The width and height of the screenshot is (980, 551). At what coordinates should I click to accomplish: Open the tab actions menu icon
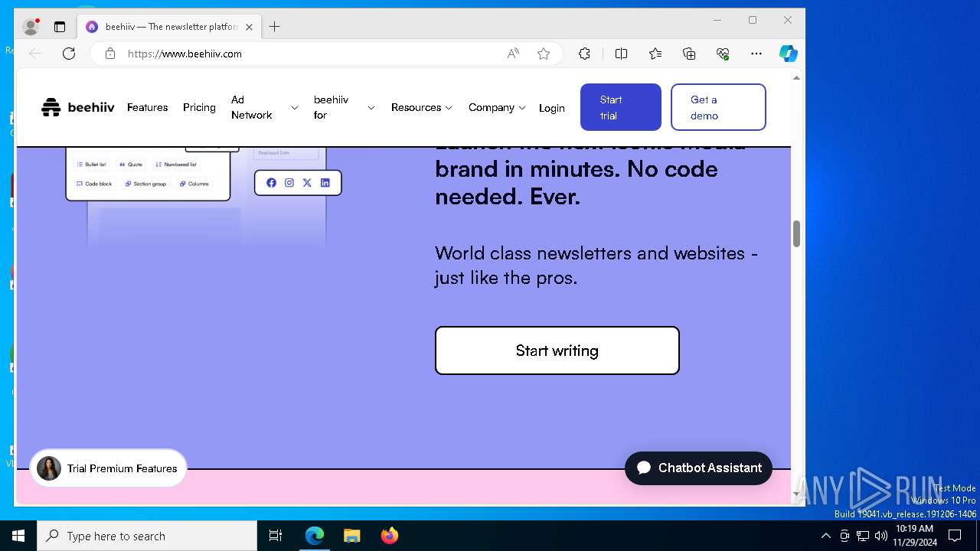coord(60,27)
